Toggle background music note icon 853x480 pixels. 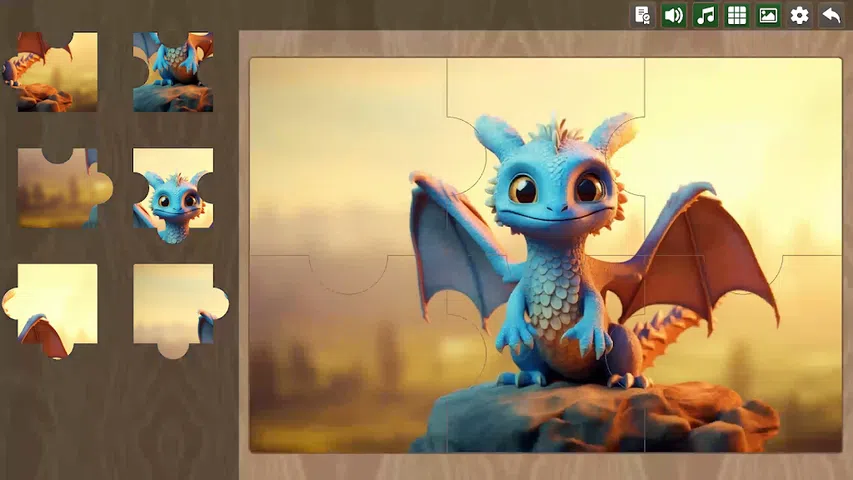(x=705, y=15)
